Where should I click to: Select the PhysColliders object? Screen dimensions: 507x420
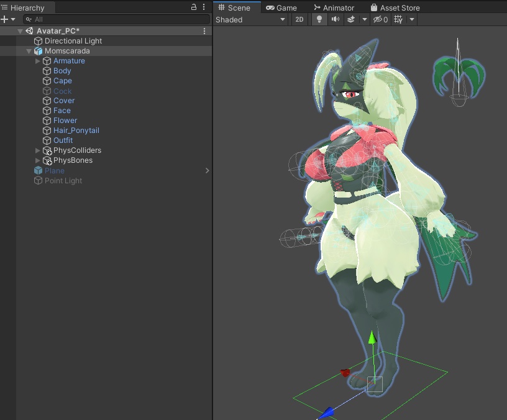(77, 151)
